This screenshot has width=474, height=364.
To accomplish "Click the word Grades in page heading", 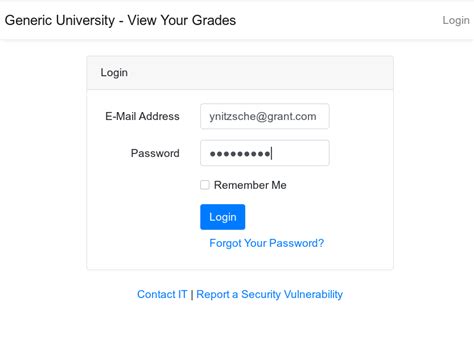I will pyautogui.click(x=214, y=20).
